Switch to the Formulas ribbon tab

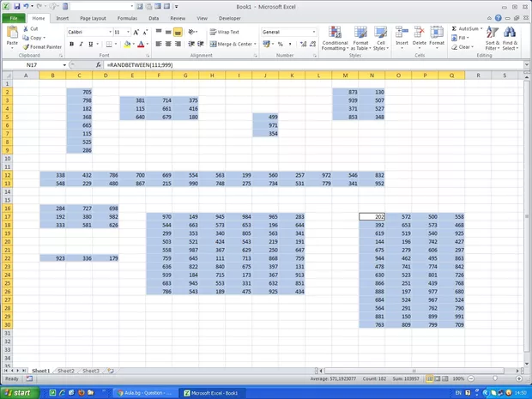pyautogui.click(x=125, y=17)
